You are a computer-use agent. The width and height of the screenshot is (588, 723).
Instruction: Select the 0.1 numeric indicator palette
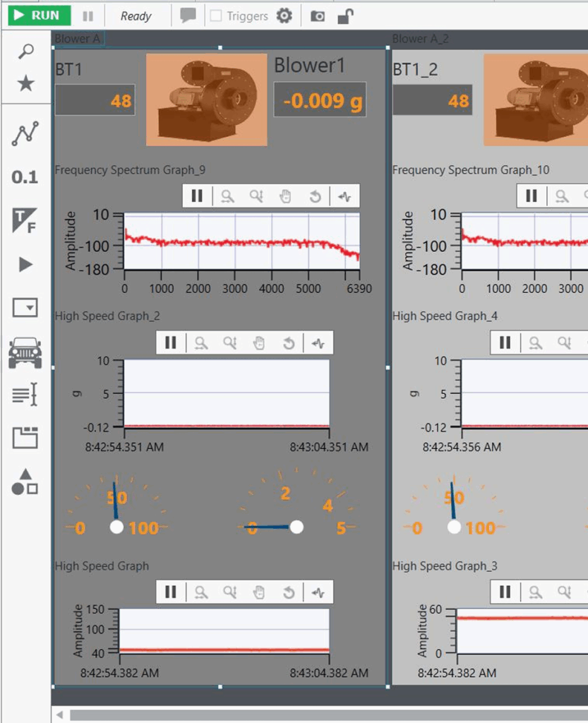25,177
